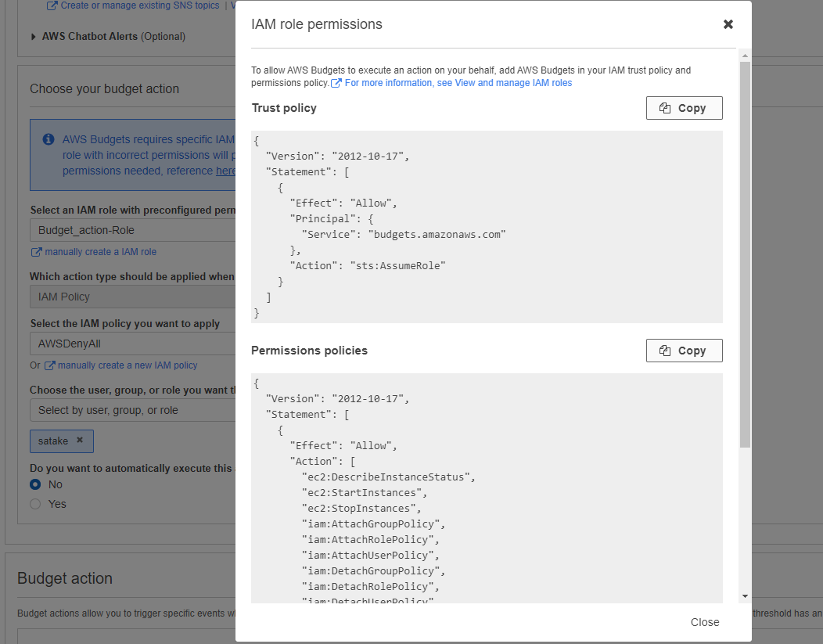Screen dimensions: 823x644
Task: Click "iam:AttachUserPolicy" line
Action: point(370,556)
